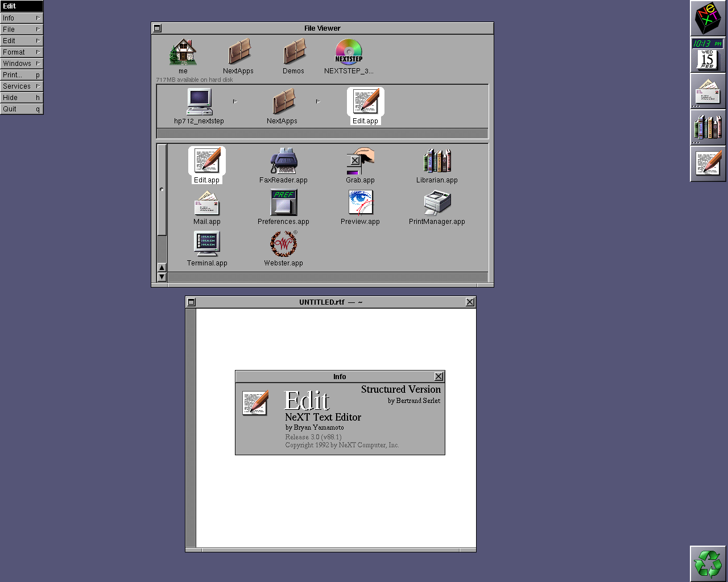
Task: Open the Recycler in the dock
Action: (708, 564)
